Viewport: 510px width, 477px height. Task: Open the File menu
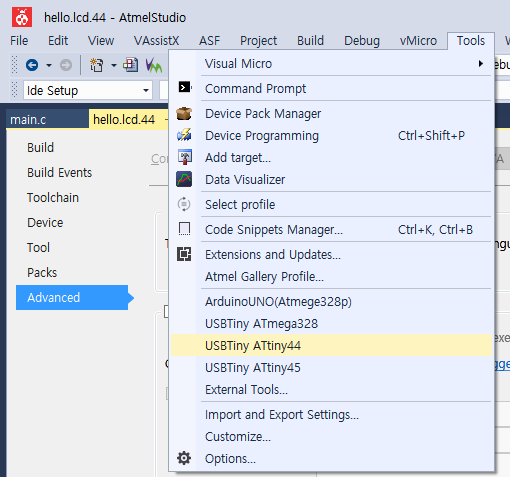pyautogui.click(x=19, y=41)
